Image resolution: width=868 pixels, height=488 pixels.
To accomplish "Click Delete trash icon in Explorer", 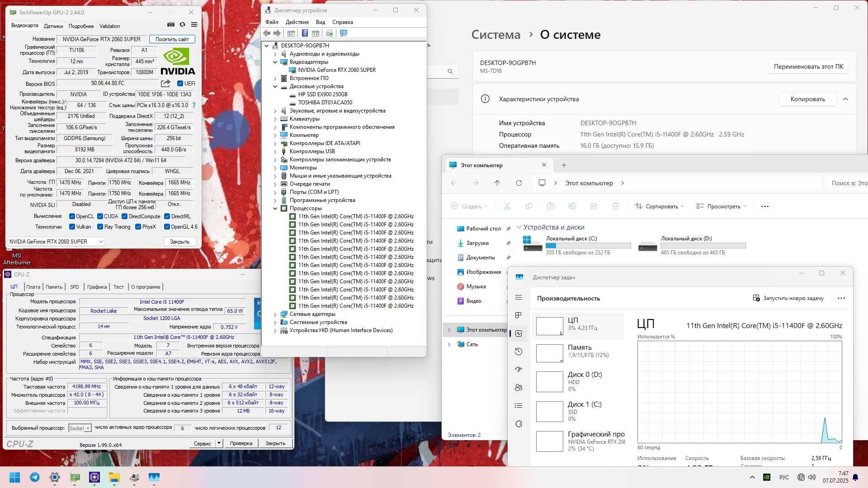I will 616,206.
